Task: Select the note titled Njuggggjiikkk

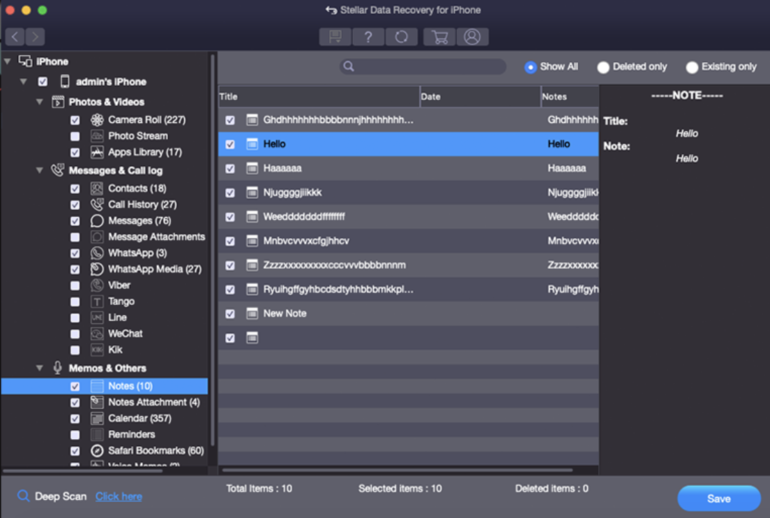Action: point(408,192)
